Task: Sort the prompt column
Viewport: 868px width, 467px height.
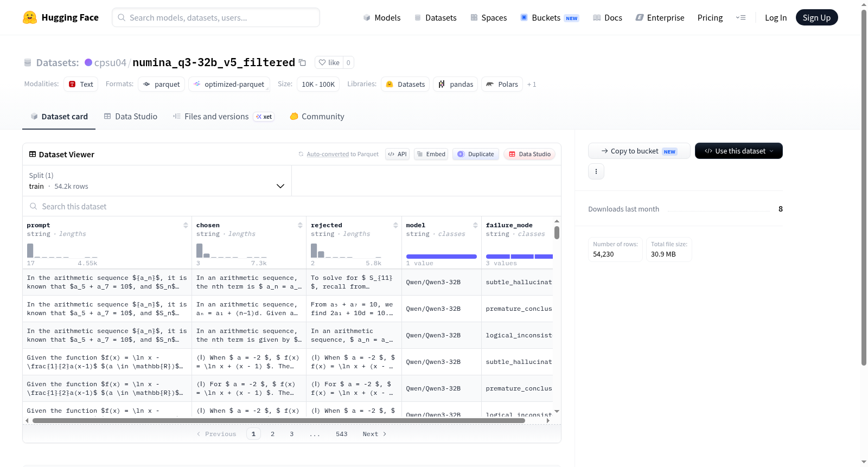Action: (x=186, y=225)
